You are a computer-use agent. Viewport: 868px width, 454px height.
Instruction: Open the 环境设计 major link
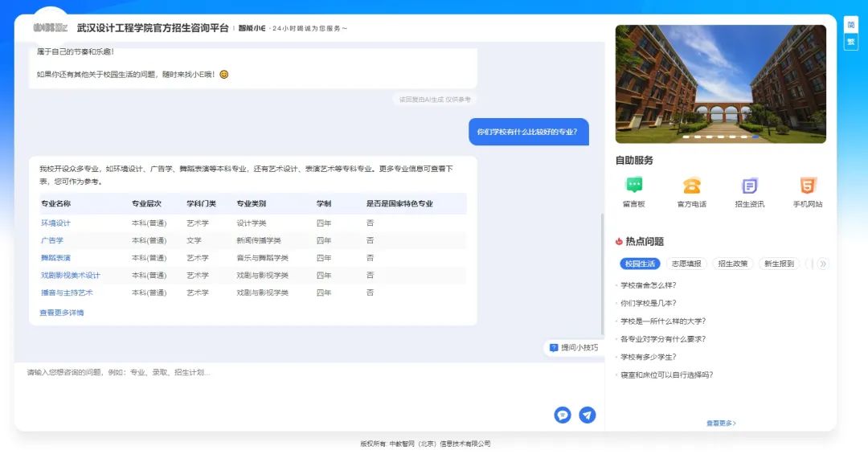tap(56, 223)
